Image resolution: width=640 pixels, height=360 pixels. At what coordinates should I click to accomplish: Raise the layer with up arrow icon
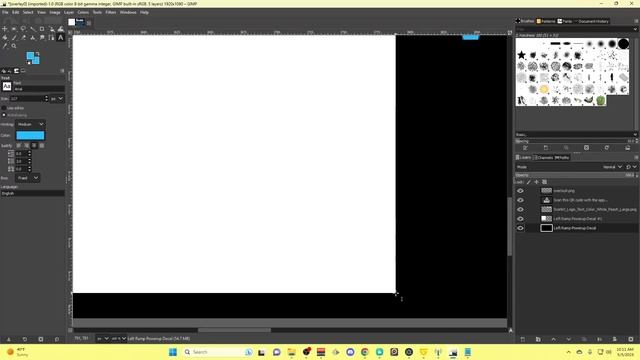[x=553, y=339]
